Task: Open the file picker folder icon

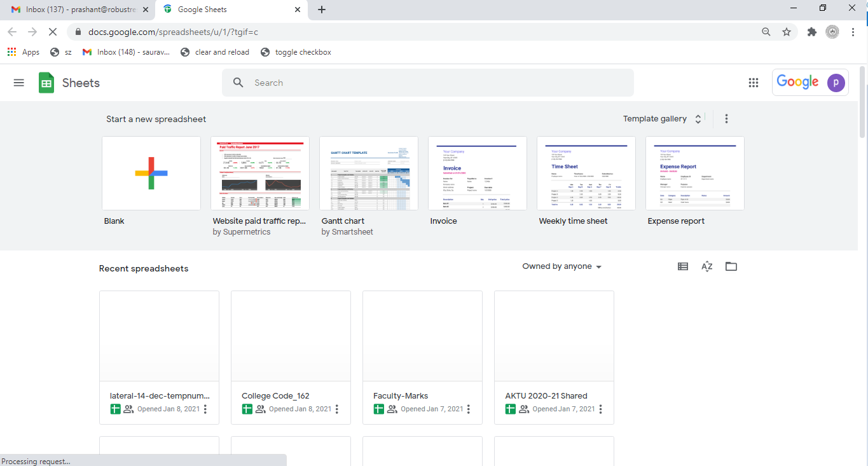Action: (x=731, y=267)
